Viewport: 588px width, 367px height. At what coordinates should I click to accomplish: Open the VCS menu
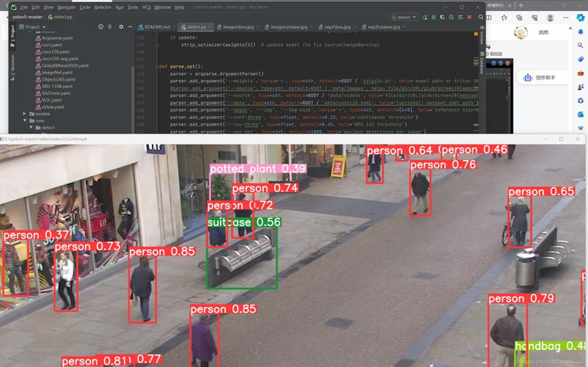(x=147, y=7)
